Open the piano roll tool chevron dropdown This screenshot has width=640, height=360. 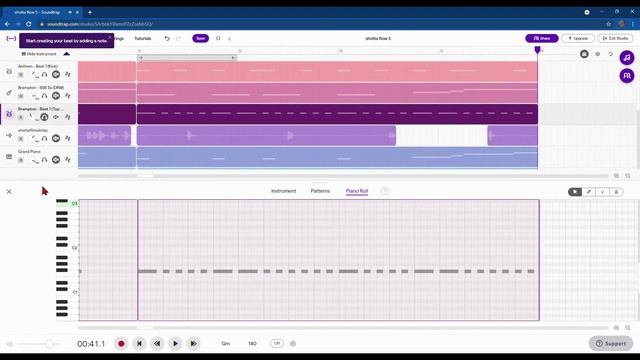coord(602,192)
